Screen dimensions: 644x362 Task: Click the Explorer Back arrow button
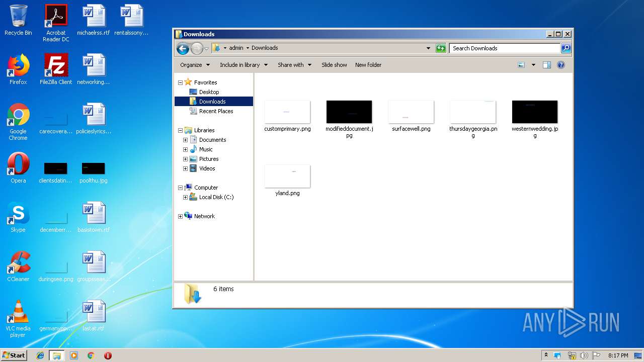coord(183,48)
